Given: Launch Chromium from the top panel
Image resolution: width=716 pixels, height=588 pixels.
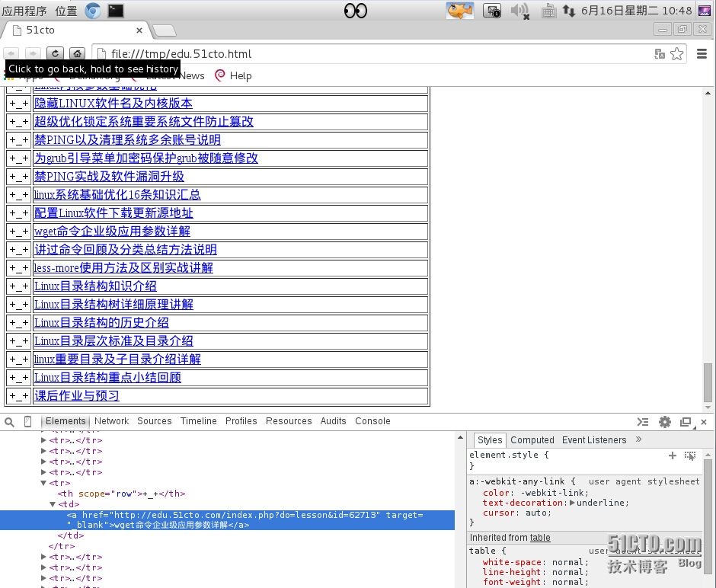Looking at the screenshot, I should coord(93,11).
